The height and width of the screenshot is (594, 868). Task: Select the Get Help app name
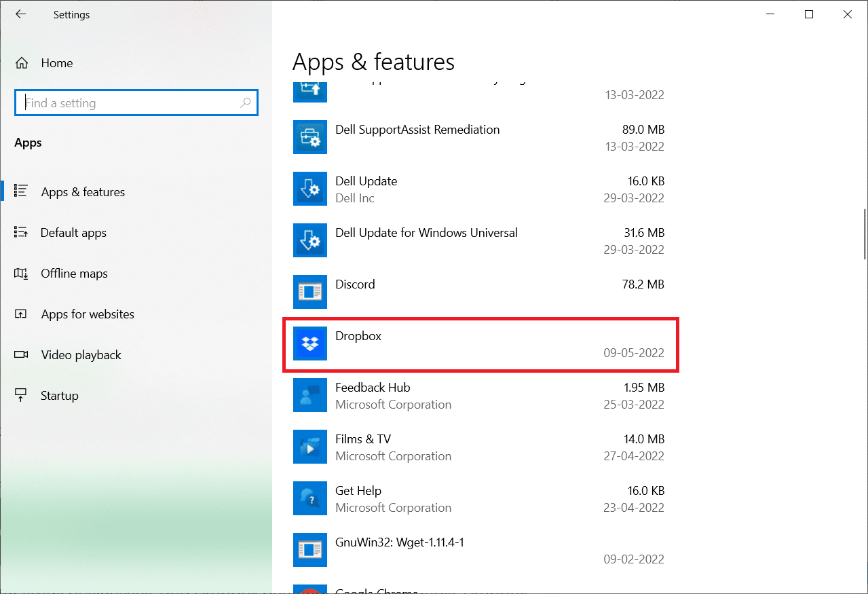pos(358,491)
